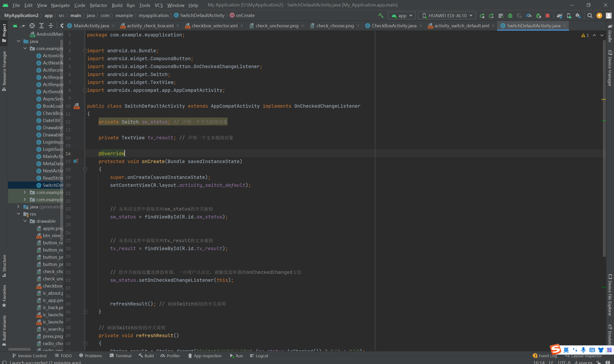Screen dimensions: 614x364
Task: Open the Profiler speedometer toolbar icon
Action: (x=529, y=15)
